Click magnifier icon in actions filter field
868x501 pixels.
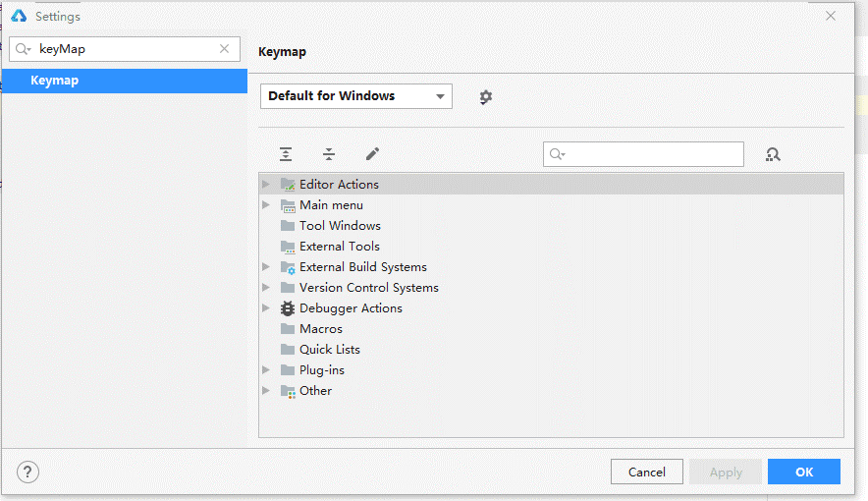pyautogui.click(x=557, y=154)
